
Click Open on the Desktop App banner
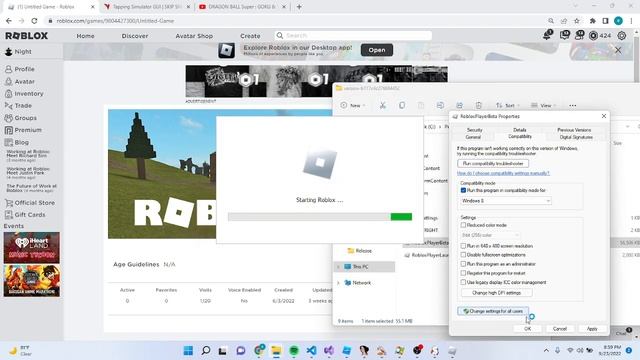tap(377, 50)
